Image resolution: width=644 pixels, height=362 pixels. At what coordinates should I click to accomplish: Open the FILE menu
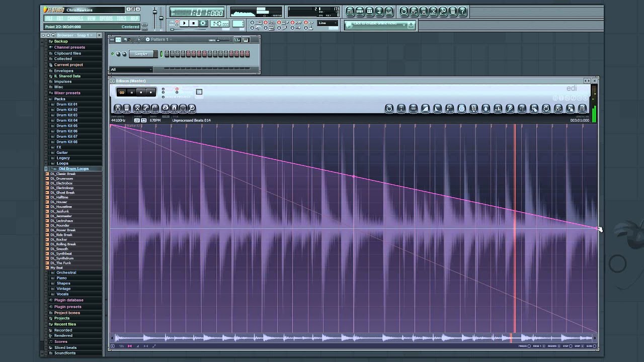(49, 19)
